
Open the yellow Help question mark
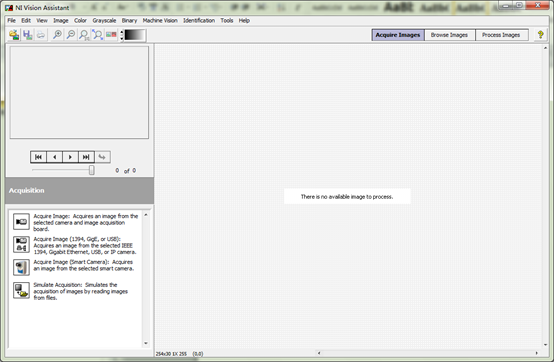coord(541,35)
